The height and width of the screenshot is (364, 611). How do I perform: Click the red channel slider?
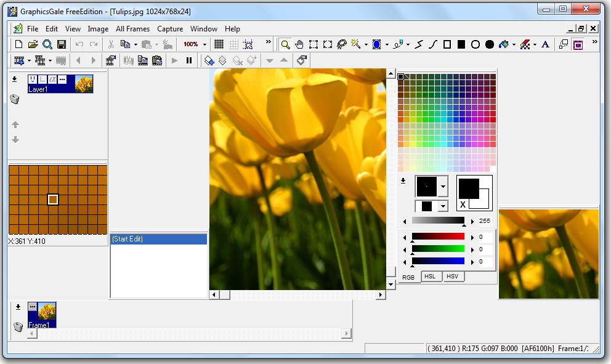pyautogui.click(x=438, y=237)
